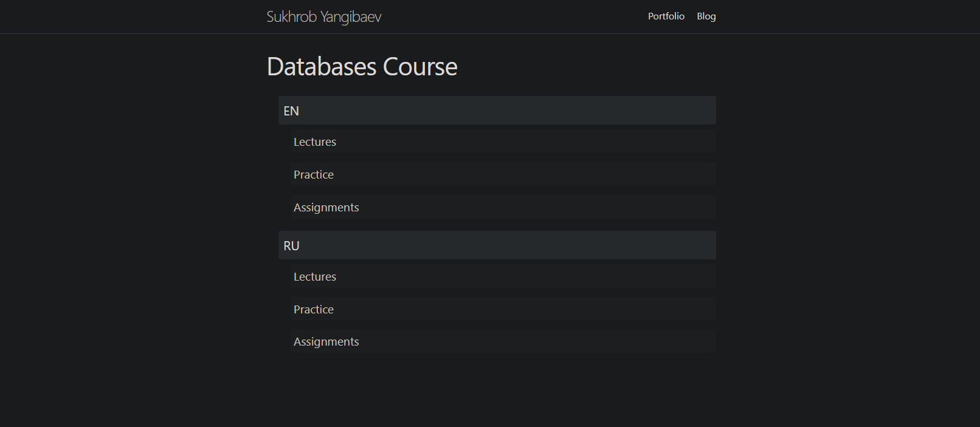Image resolution: width=980 pixels, height=427 pixels.
Task: Open the Portfolio navigation link
Action: pos(666,16)
